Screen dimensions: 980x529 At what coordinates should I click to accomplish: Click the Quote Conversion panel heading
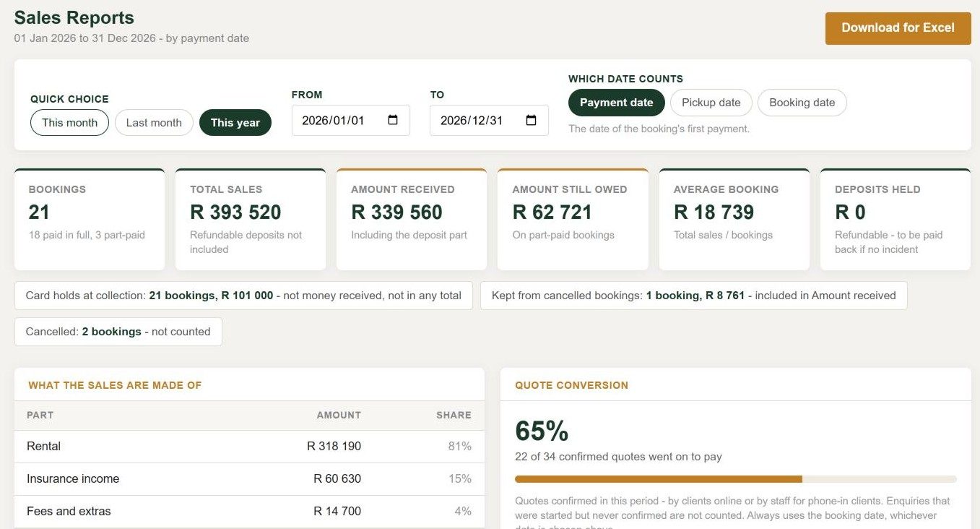pos(571,386)
